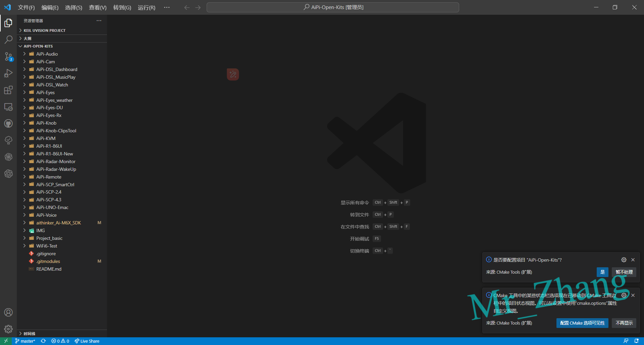
Task: Click 不再显示 button
Action: [624, 323]
